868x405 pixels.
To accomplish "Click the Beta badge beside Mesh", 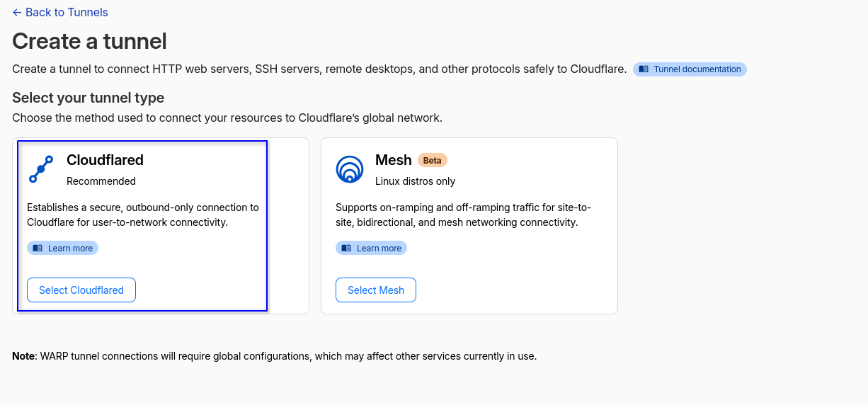I will pyautogui.click(x=433, y=160).
